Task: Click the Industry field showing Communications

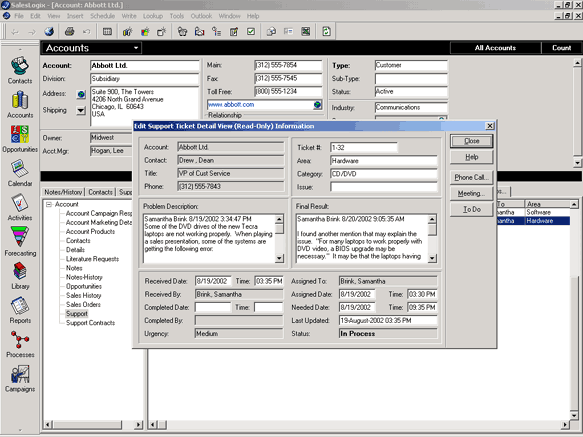Action: point(411,107)
